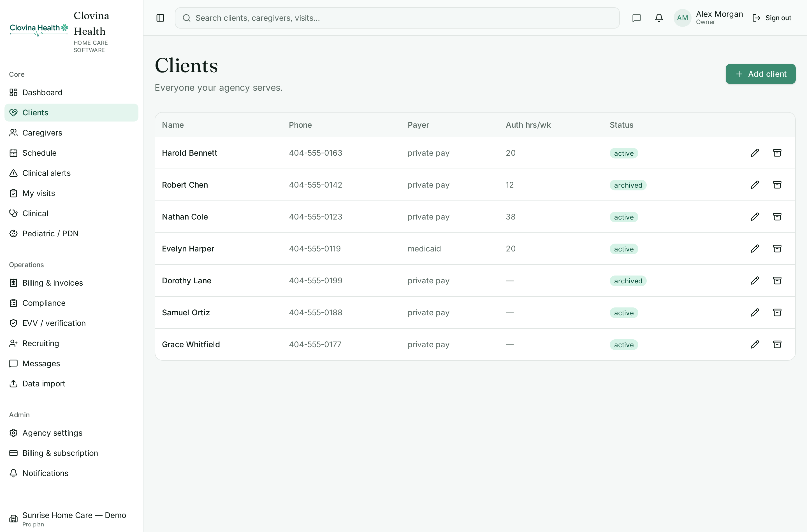Toggle the sidebar panel icon
The height and width of the screenshot is (532, 807).
(160, 18)
